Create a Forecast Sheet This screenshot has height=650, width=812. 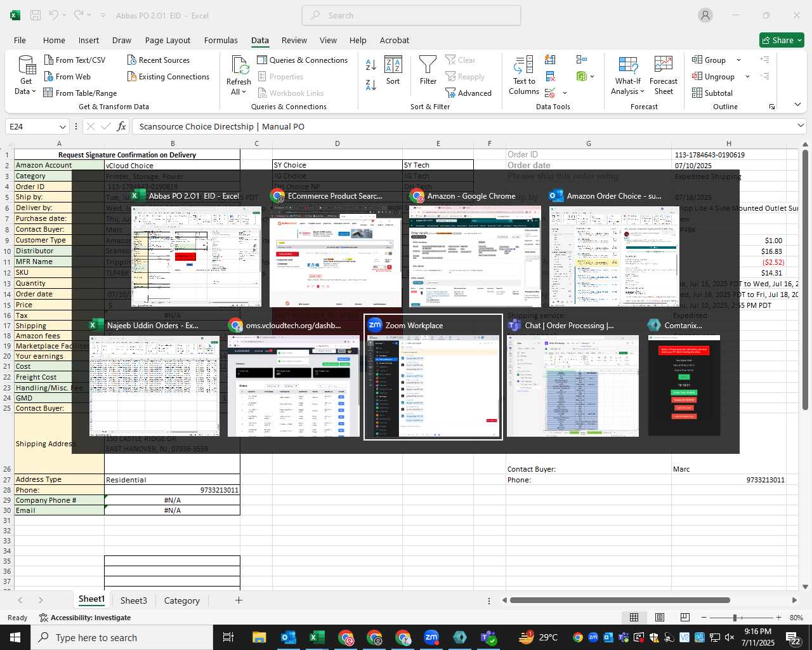click(664, 76)
